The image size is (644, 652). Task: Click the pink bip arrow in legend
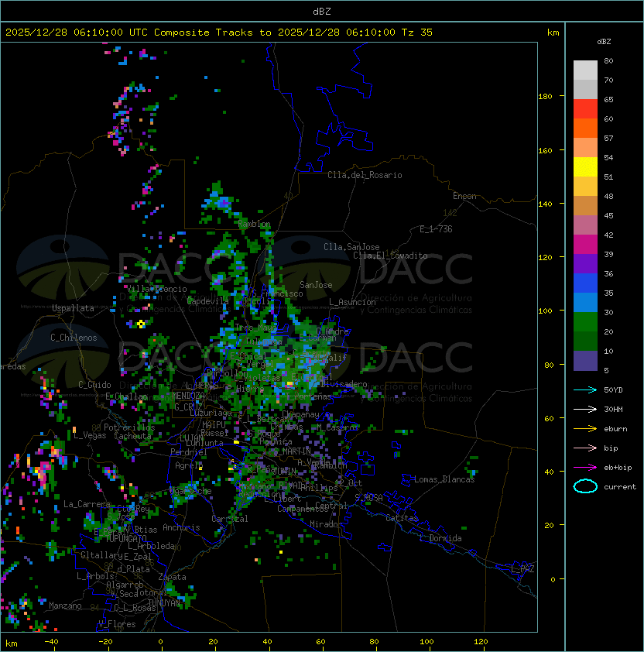click(585, 448)
